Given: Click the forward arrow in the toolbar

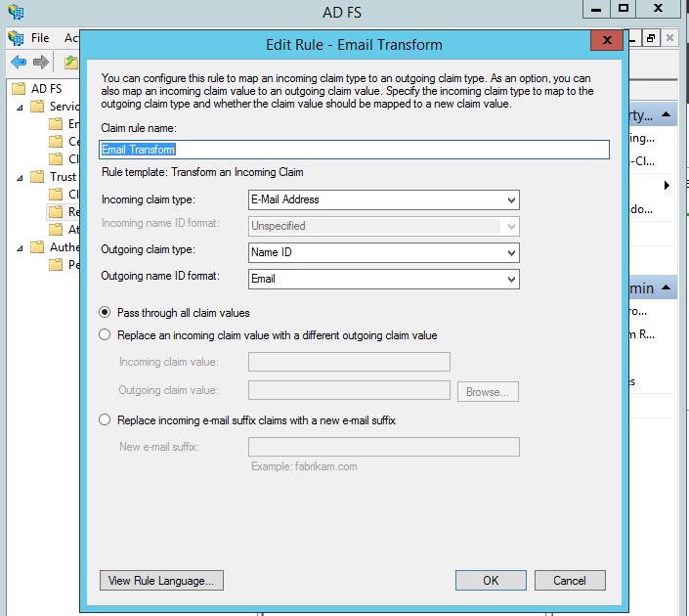Looking at the screenshot, I should coord(41,63).
